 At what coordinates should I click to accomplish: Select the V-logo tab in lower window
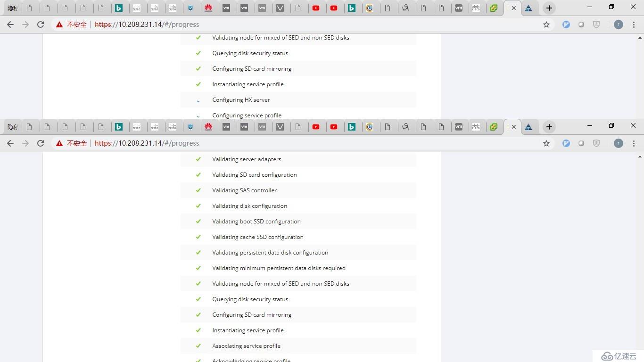[x=280, y=127]
